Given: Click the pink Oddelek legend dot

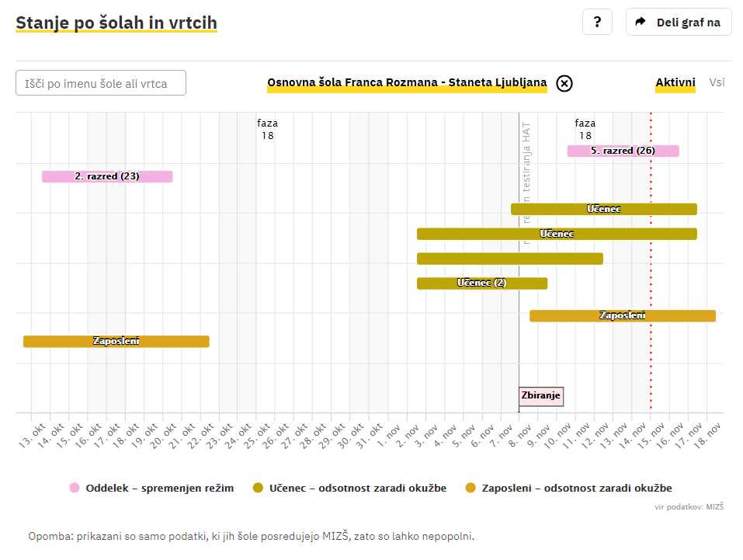Looking at the screenshot, I should tap(75, 488).
